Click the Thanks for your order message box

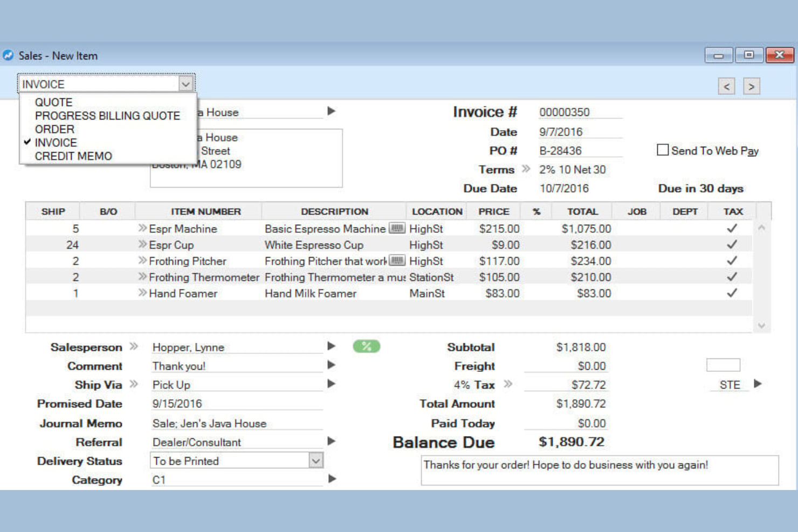click(x=600, y=471)
